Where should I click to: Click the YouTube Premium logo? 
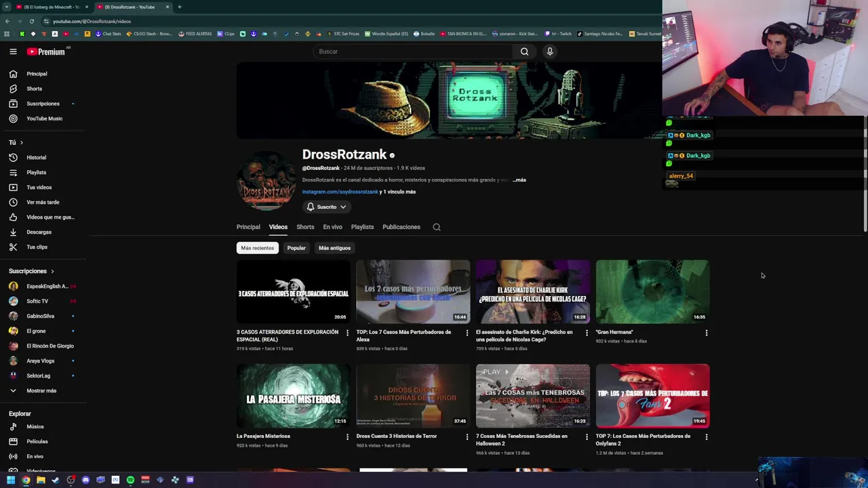(x=46, y=52)
